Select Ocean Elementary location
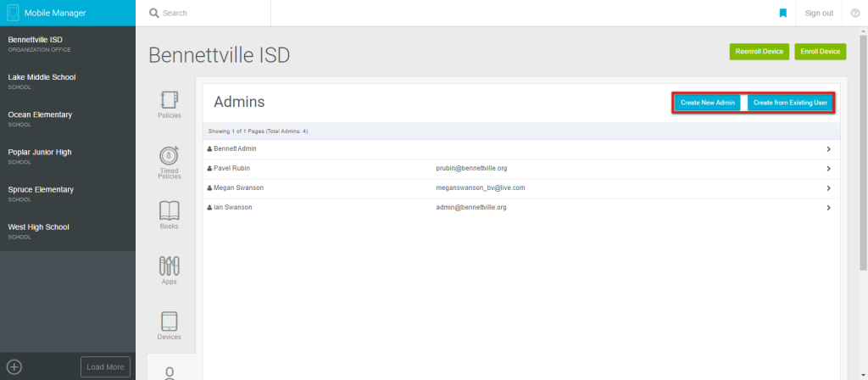This screenshot has height=380, width=868. 68,119
